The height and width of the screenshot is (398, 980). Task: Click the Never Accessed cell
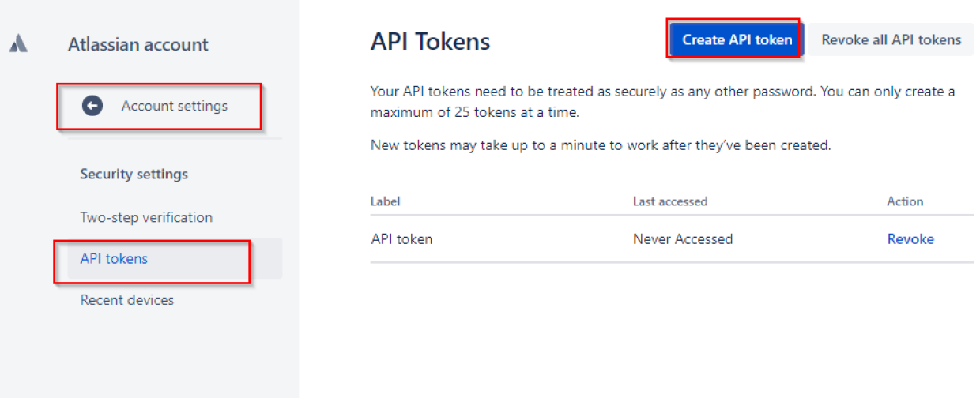pyautogui.click(x=682, y=238)
